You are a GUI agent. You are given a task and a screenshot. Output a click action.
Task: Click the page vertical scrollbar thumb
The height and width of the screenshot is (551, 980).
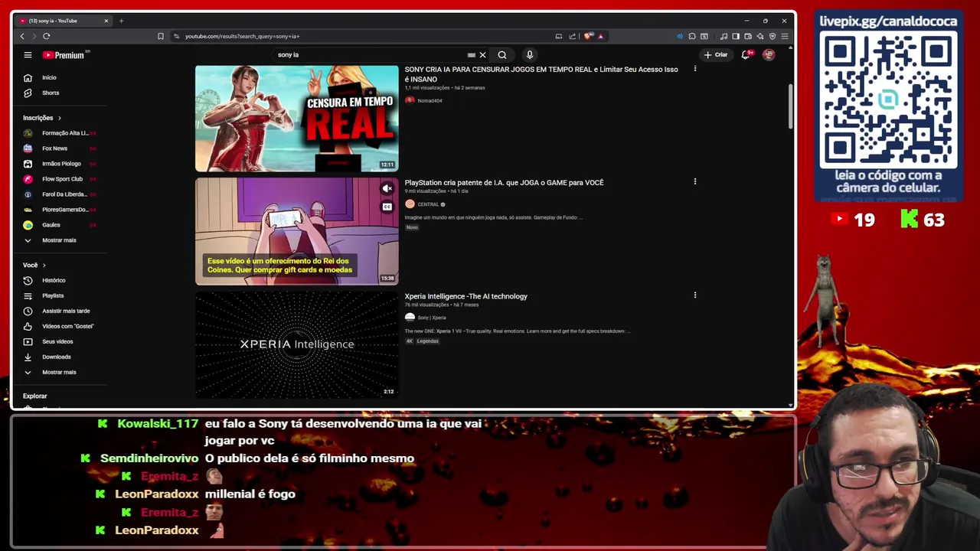(x=791, y=106)
